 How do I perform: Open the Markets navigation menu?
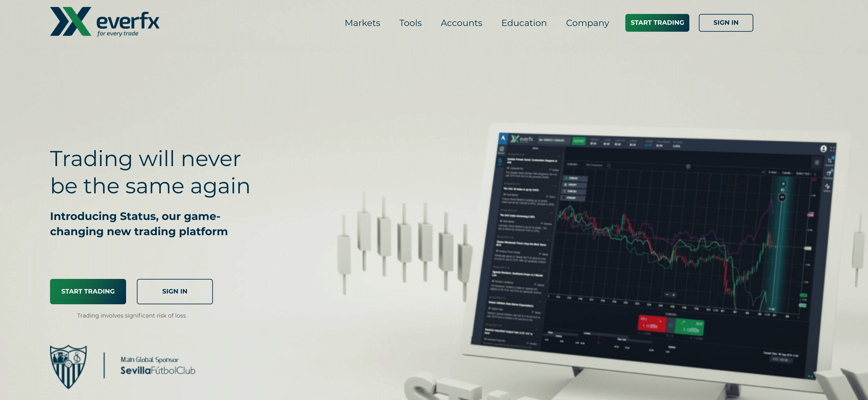362,23
